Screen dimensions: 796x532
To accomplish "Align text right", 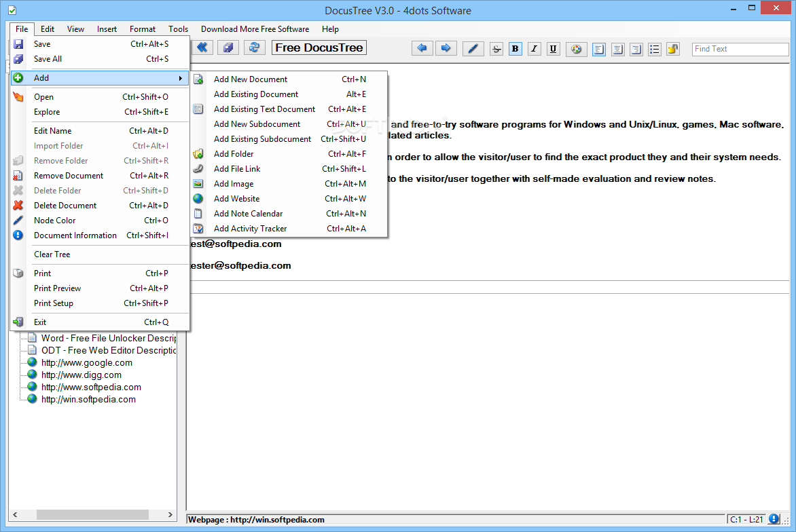I will (x=636, y=49).
